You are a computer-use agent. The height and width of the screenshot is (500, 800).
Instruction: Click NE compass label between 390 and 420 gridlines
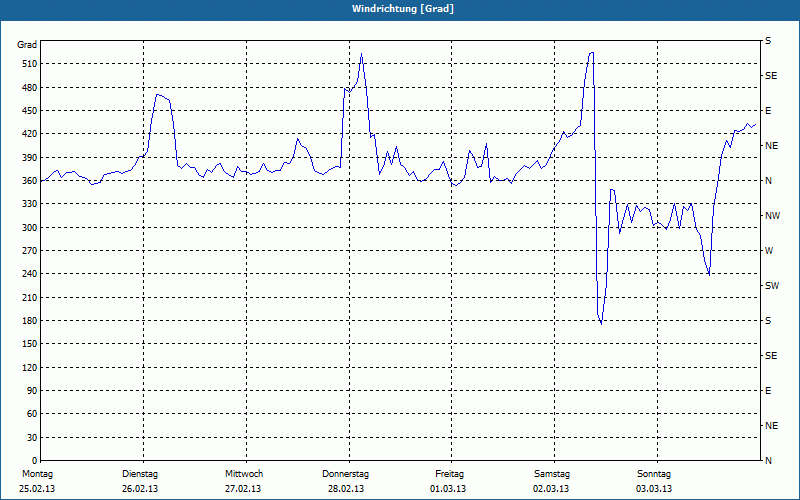pos(771,146)
